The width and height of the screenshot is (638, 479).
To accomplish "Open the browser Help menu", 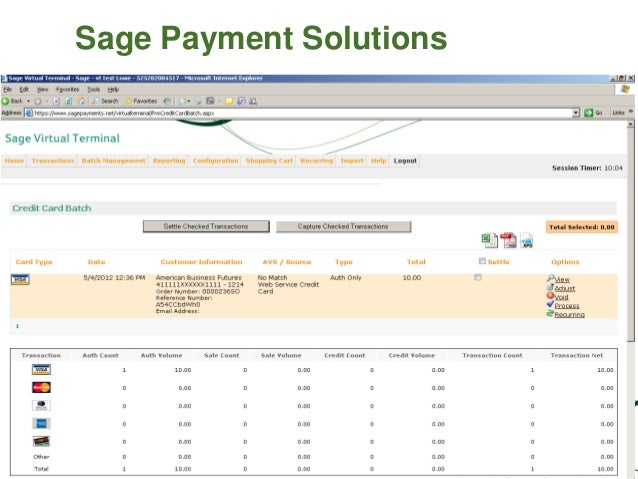I will pos(113,90).
